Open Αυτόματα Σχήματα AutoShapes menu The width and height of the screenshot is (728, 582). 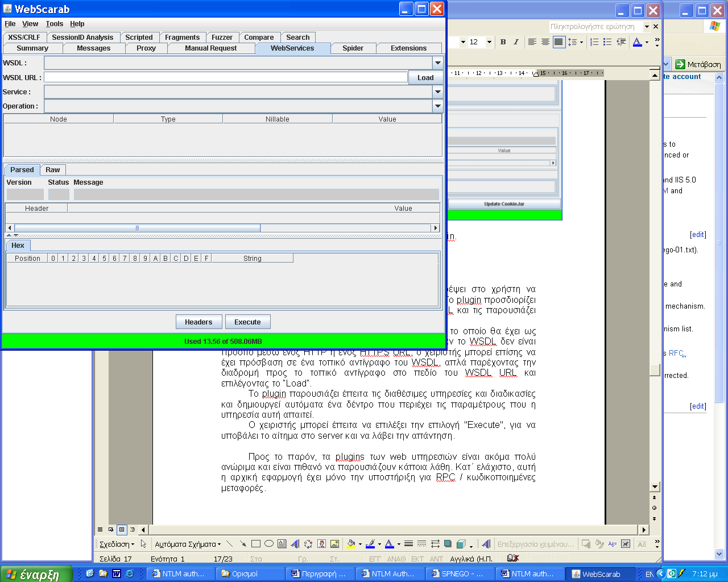[188, 544]
